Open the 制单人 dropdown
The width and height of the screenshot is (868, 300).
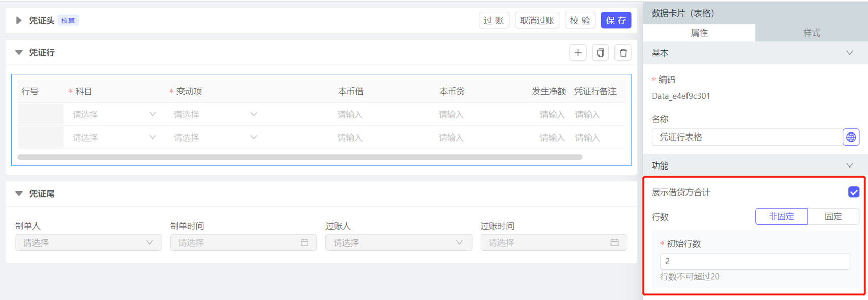89,243
